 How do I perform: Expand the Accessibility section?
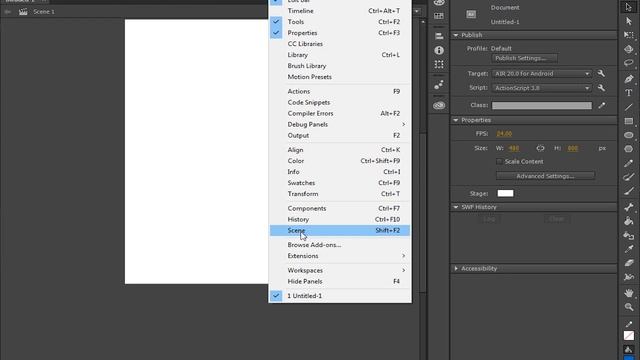tap(456, 269)
